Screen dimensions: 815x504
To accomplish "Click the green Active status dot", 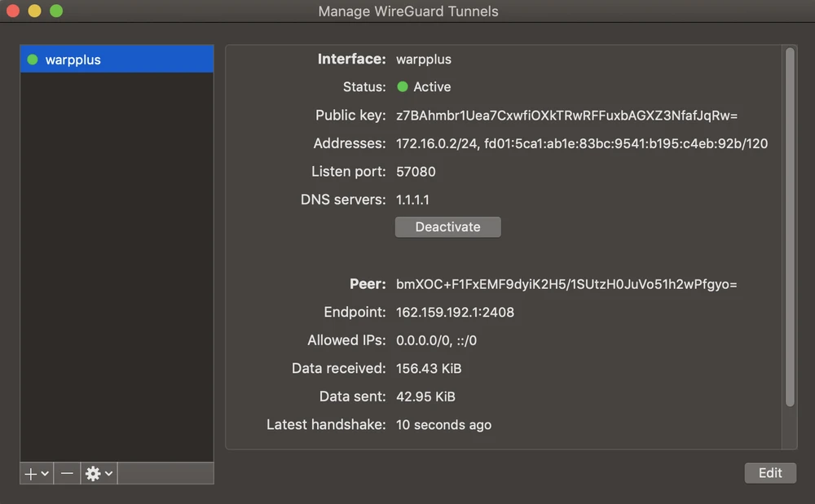I will click(401, 87).
